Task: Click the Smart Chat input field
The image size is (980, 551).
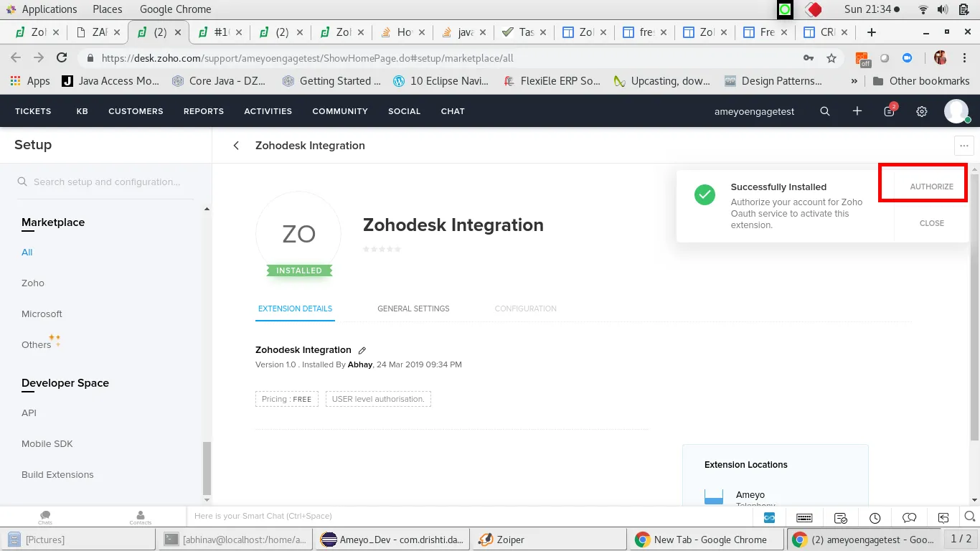Action: click(470, 517)
